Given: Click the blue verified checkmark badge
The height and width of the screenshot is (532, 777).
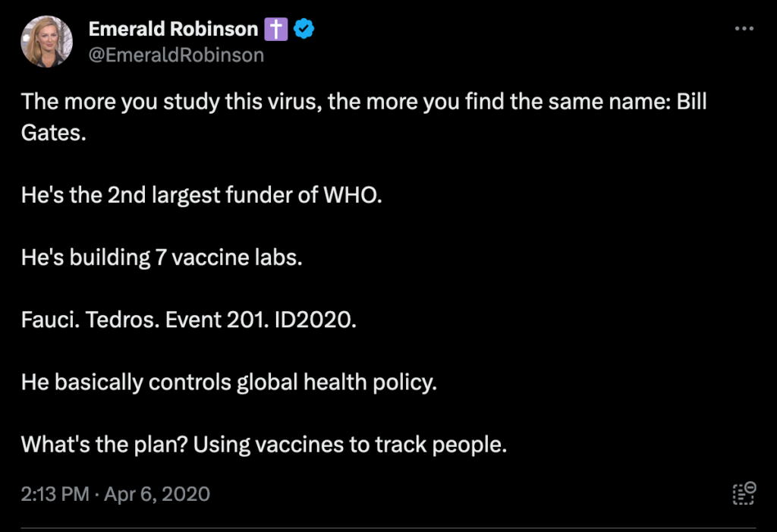Looking at the screenshot, I should 304,30.
